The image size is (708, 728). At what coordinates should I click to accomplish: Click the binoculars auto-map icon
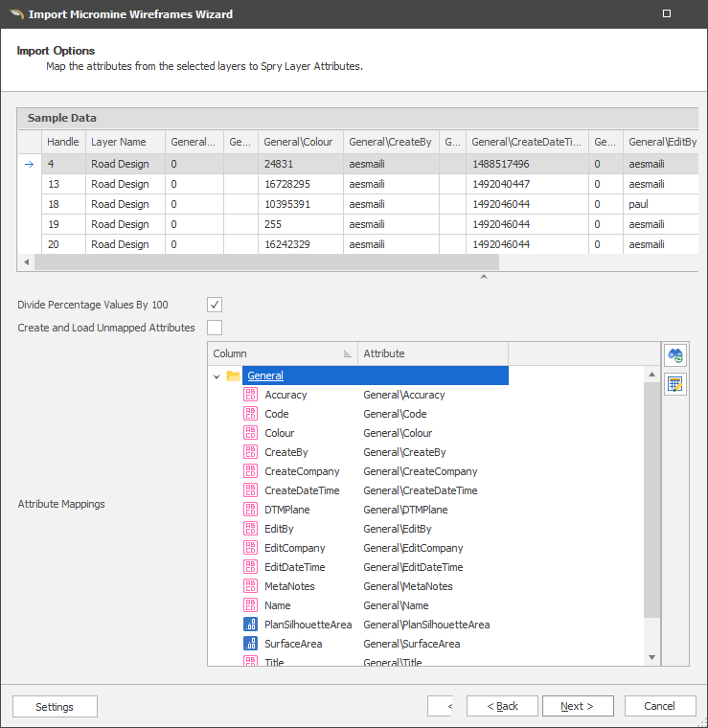coord(675,355)
